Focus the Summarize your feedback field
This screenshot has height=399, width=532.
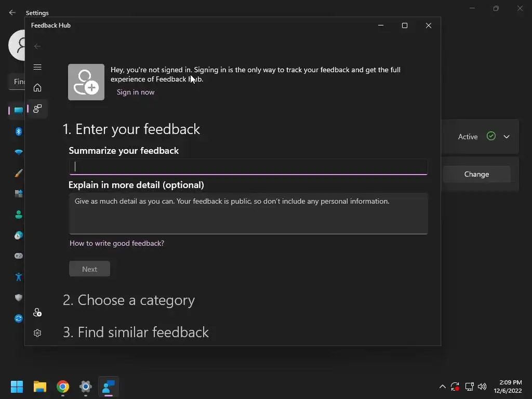(248, 167)
